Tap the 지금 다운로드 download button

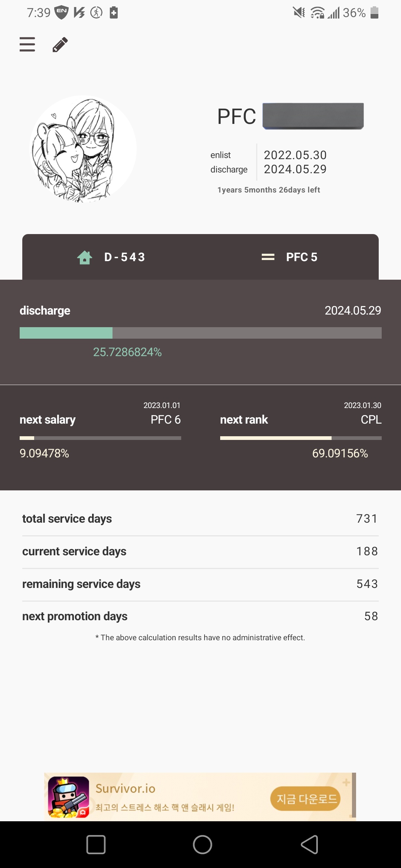(x=305, y=799)
